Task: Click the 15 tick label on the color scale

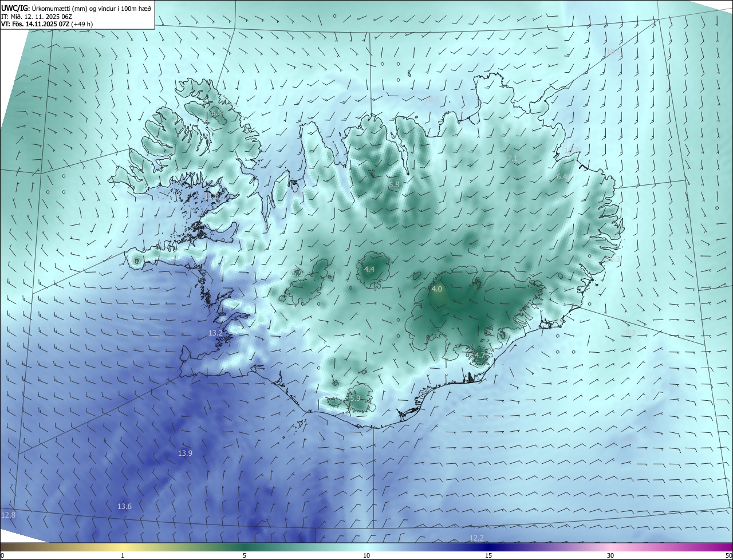Action: (x=488, y=555)
